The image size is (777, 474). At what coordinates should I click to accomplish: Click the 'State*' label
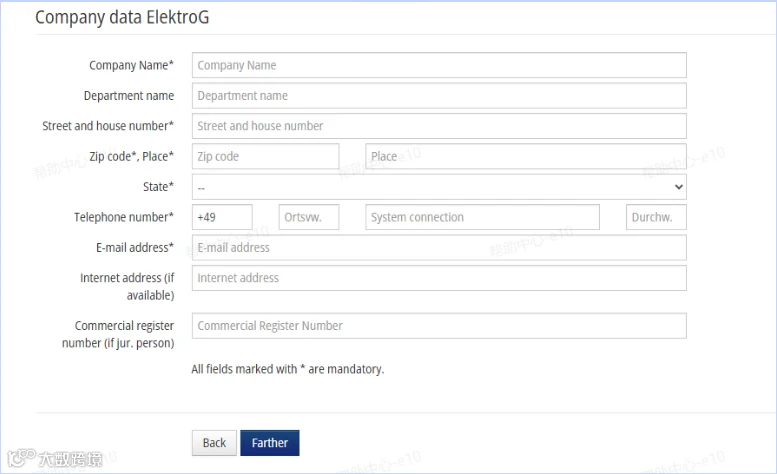159,187
